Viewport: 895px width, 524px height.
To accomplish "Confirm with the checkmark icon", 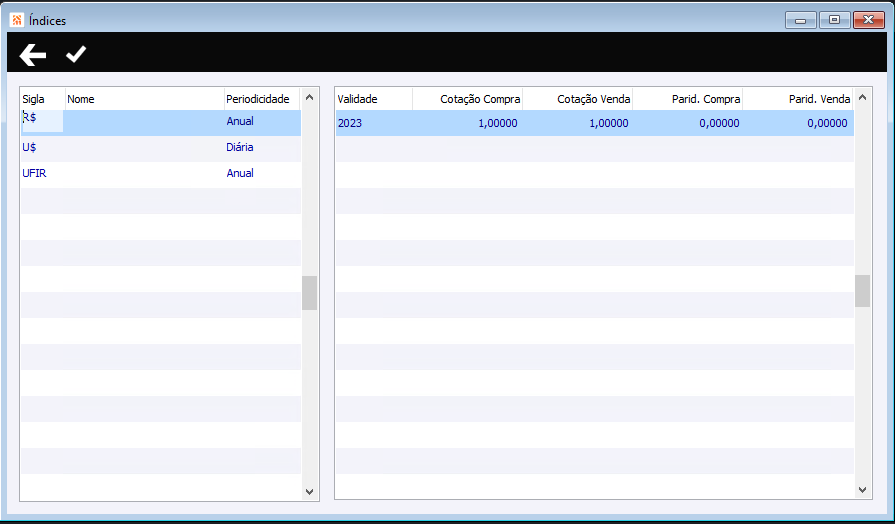I will (x=76, y=54).
